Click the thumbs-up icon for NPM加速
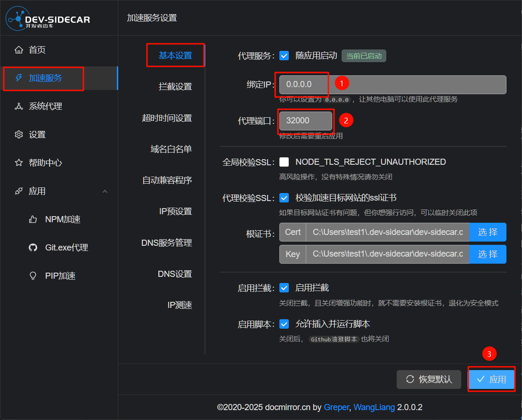Screen dimensions: 522x420 click(x=33, y=219)
